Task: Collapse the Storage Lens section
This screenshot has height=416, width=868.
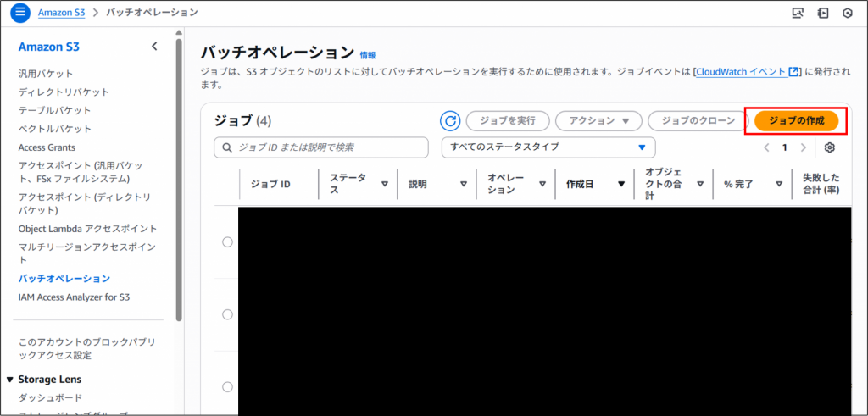Action: 10,380
